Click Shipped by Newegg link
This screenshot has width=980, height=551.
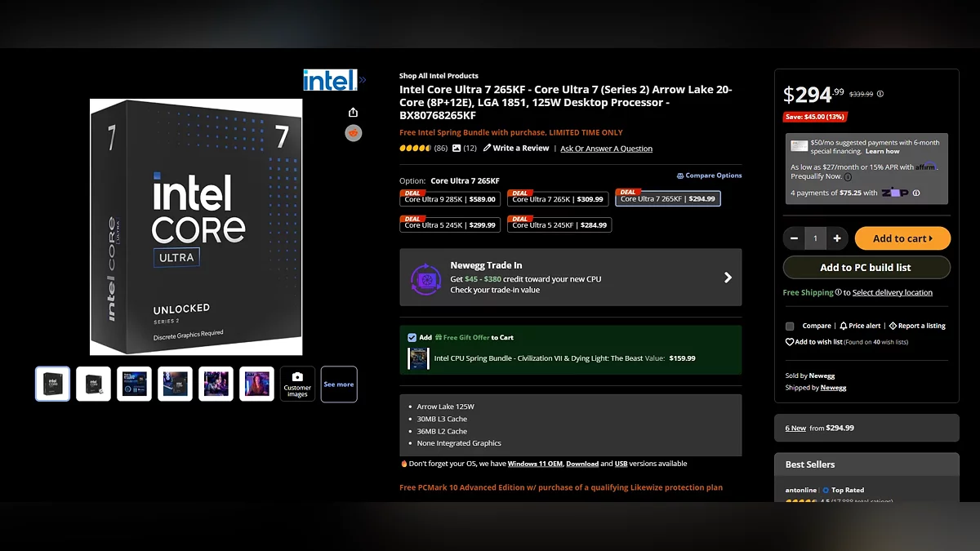click(833, 388)
